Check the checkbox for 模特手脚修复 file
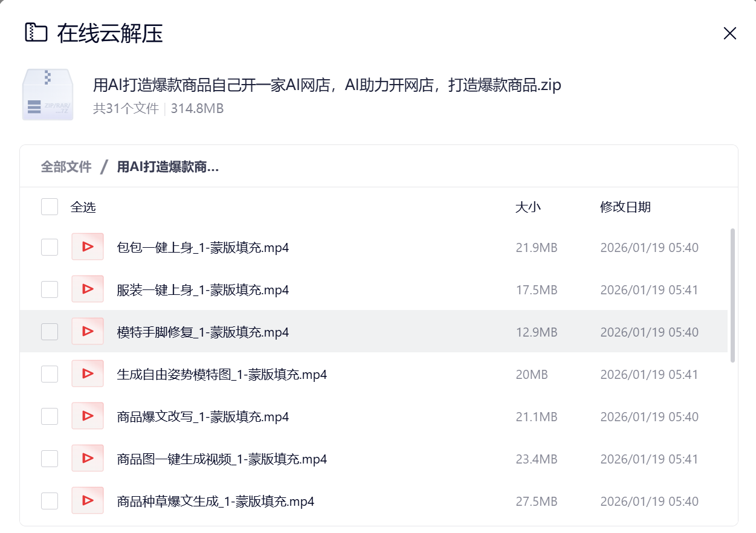This screenshot has width=756, height=533. click(x=50, y=331)
